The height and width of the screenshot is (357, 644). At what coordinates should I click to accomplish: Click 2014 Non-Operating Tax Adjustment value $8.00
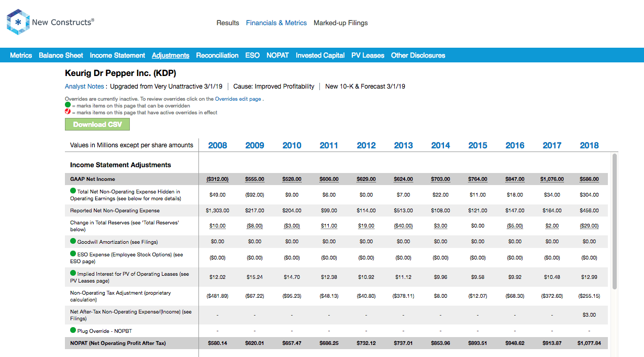441,296
